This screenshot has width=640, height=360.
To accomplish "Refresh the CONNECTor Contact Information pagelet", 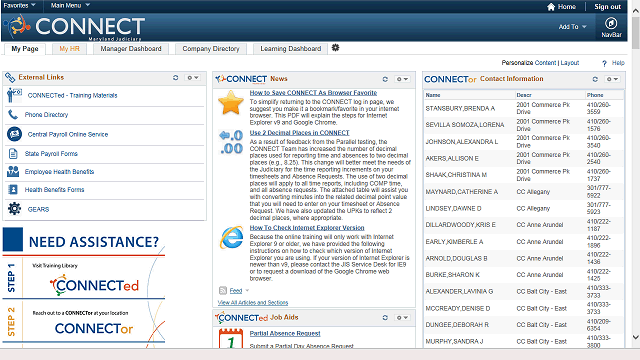I will point(595,79).
